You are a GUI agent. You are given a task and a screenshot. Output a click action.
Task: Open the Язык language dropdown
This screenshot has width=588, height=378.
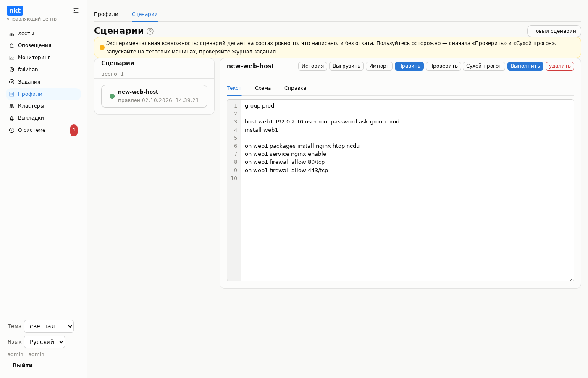[x=45, y=342]
